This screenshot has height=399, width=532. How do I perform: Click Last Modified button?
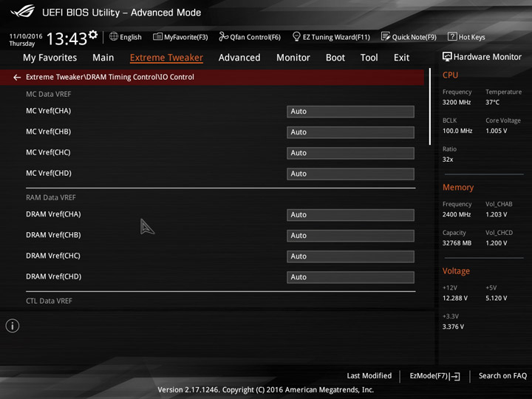tap(369, 375)
